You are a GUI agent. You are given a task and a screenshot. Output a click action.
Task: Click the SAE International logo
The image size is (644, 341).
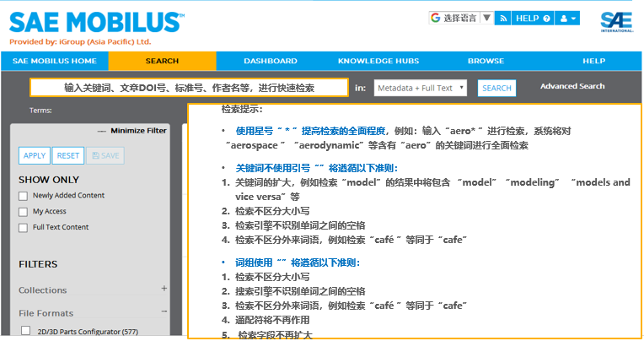[x=617, y=21]
